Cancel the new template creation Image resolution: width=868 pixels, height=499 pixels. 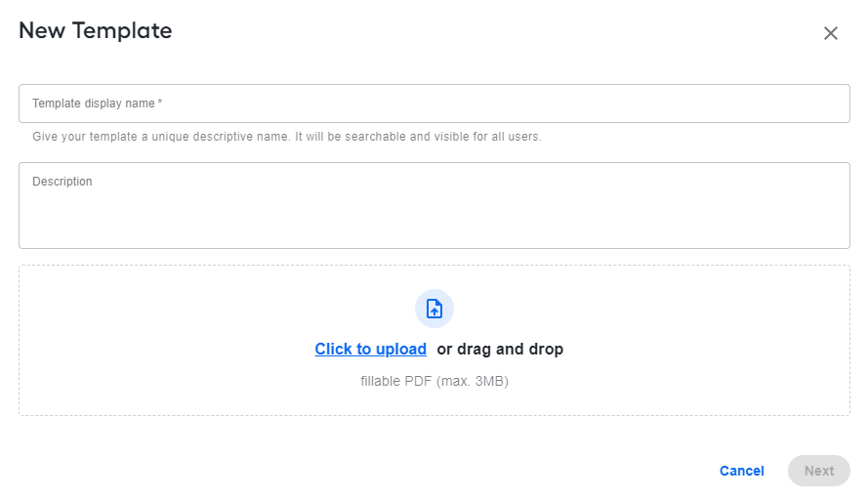point(742,471)
